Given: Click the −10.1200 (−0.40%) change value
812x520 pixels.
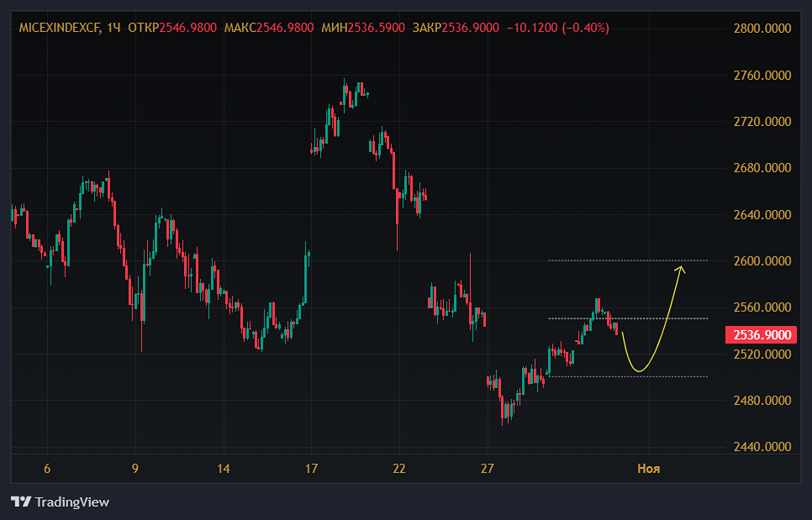Looking at the screenshot, I should [x=558, y=28].
